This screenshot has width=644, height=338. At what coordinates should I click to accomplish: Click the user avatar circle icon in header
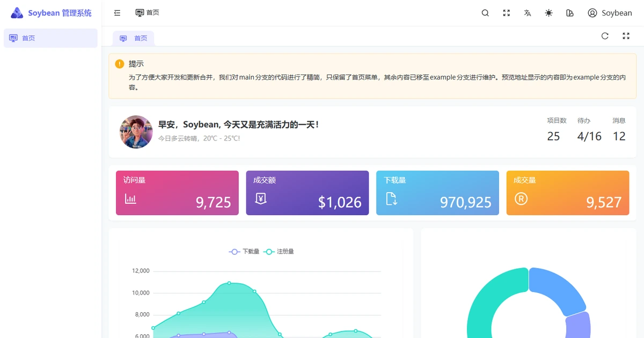(592, 13)
